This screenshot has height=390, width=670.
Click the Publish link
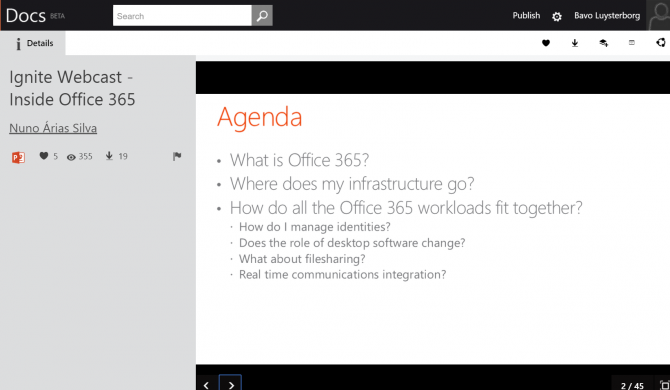coord(526,15)
